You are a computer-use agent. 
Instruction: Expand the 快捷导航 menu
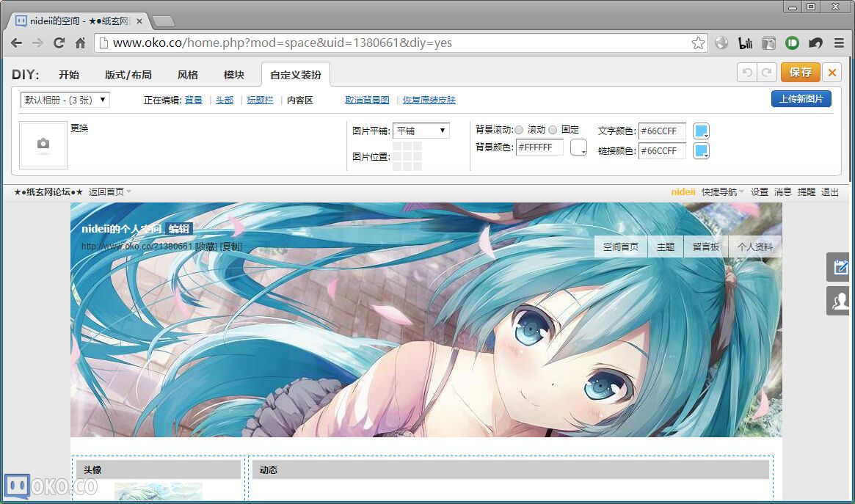coord(722,191)
